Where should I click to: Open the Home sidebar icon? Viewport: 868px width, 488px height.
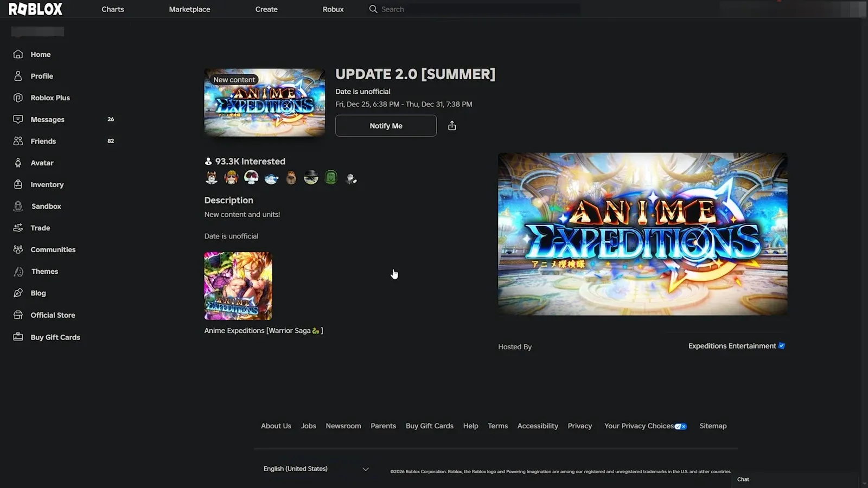[18, 54]
